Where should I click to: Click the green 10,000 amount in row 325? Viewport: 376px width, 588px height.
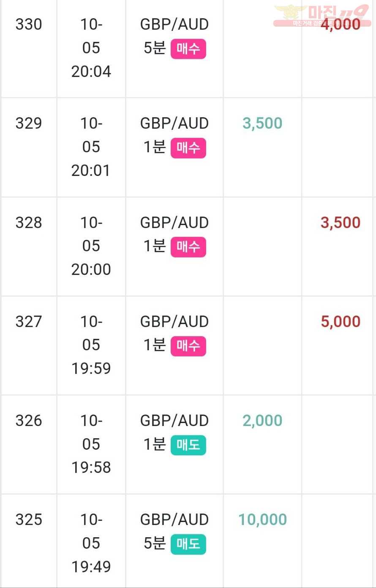click(x=262, y=519)
